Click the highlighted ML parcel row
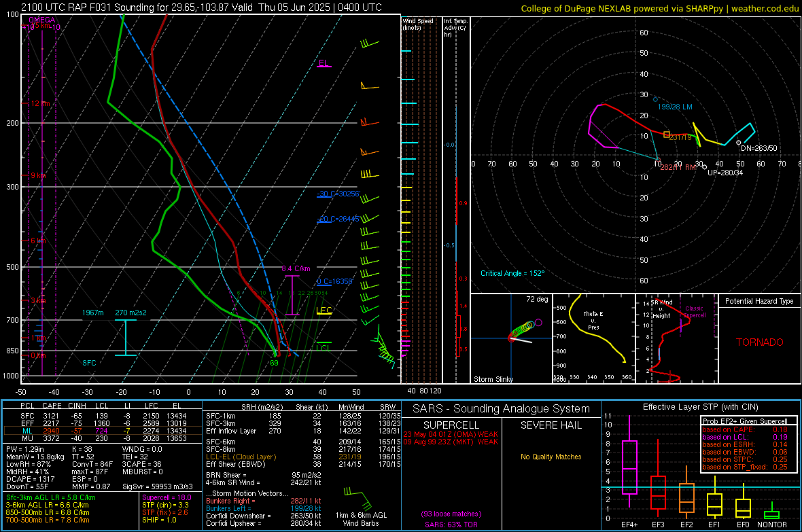The height and width of the screenshot is (532, 802). (x=103, y=431)
